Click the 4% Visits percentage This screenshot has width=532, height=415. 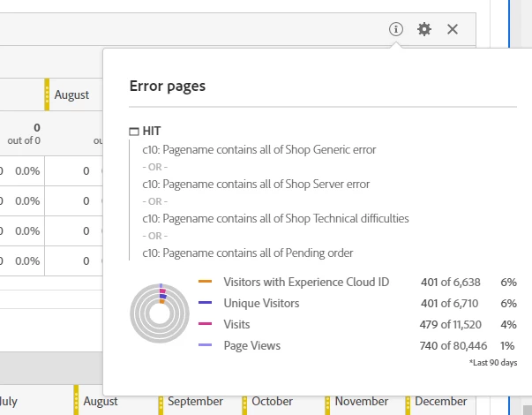click(x=508, y=325)
